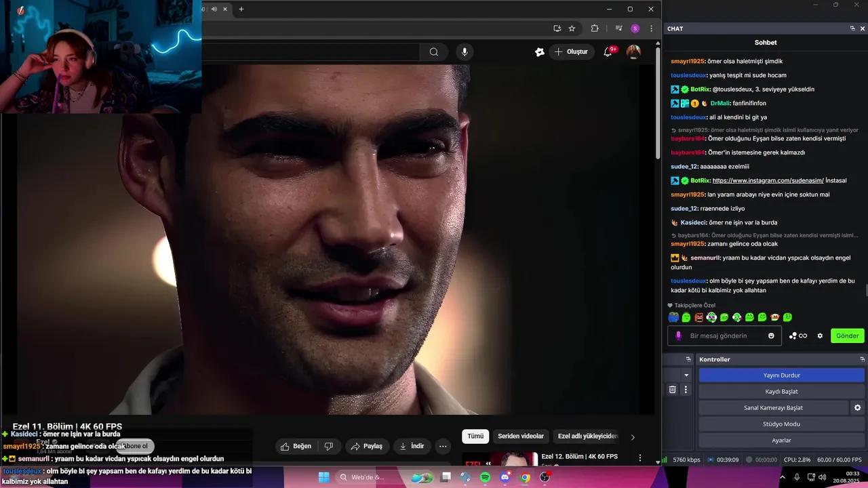Image resolution: width=868 pixels, height=488 pixels.
Task: Select the Tümü filter chip
Action: point(475,436)
